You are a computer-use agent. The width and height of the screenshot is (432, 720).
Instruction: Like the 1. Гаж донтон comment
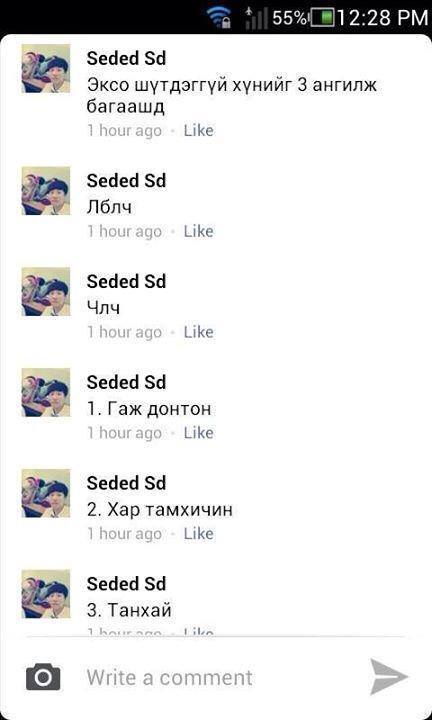198,433
